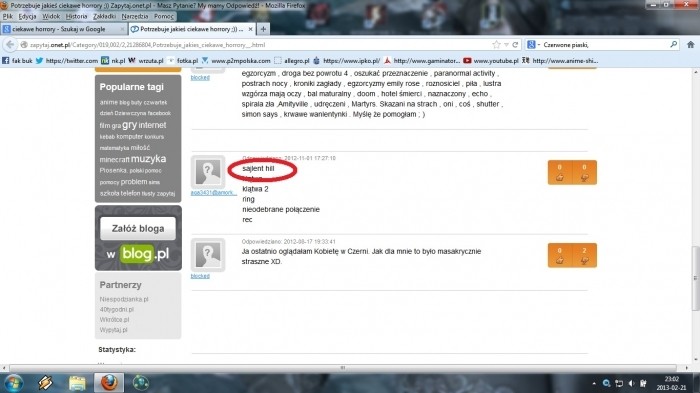Open new tab with plus button
The width and height of the screenshot is (700, 393).
[x=263, y=29]
